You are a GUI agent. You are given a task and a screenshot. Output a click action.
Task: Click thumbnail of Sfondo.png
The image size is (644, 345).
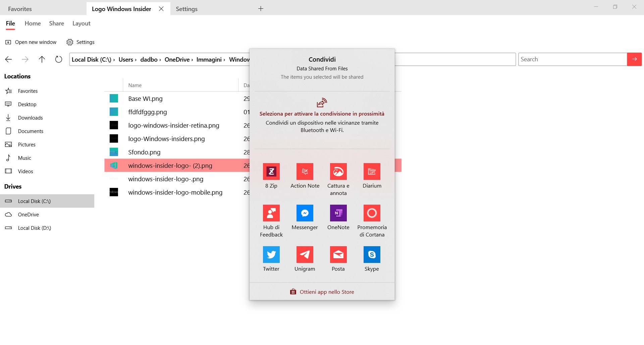[x=114, y=152]
